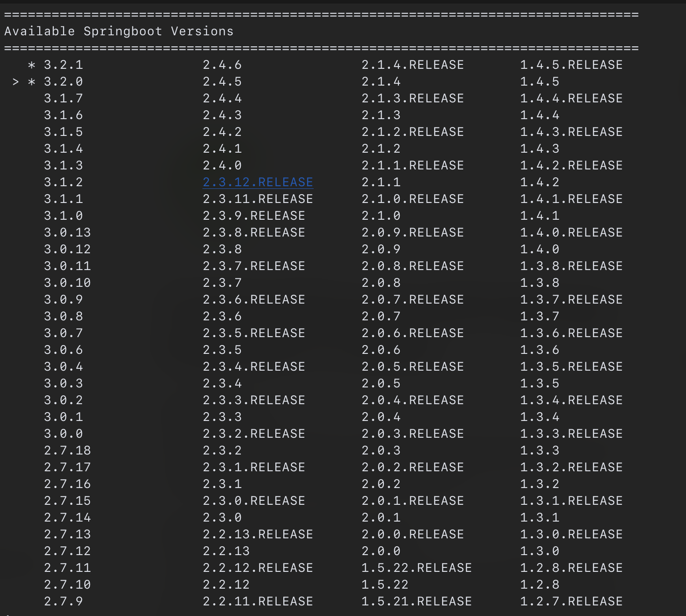Click version 1.4.2 without RELEASE suffix
The width and height of the screenshot is (686, 616).
pos(540,182)
